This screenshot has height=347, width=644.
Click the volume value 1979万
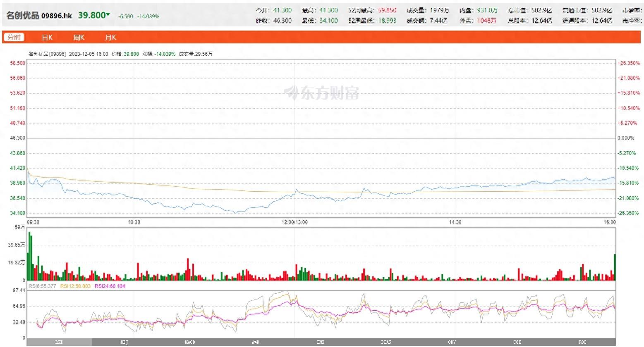[439, 10]
